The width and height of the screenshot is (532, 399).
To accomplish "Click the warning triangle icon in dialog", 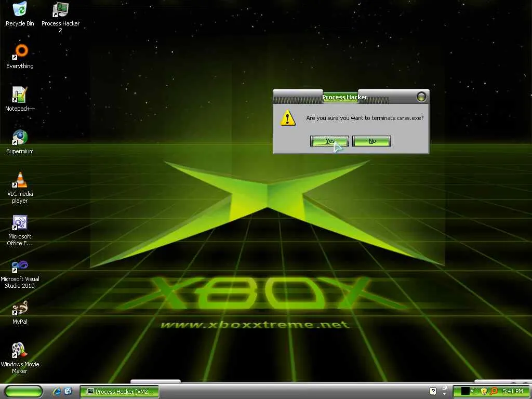I will point(288,118).
